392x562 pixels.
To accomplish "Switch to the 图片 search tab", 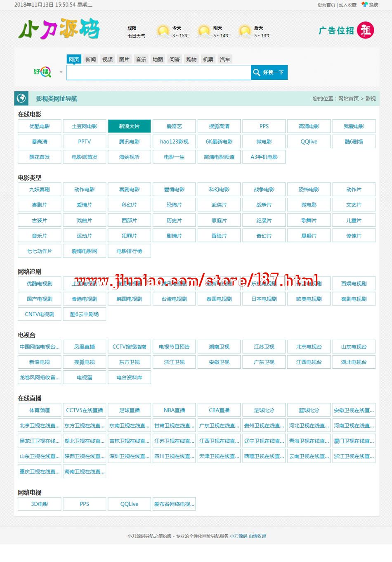I will click(x=124, y=59).
